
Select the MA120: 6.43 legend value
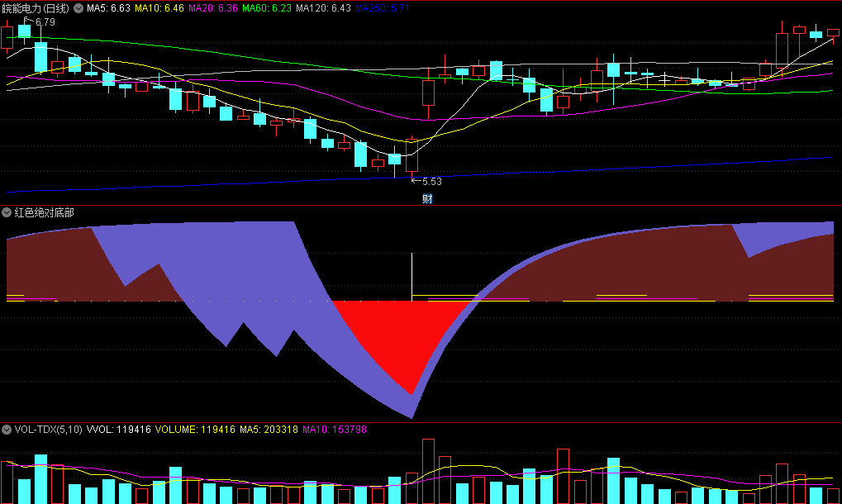[x=323, y=8]
